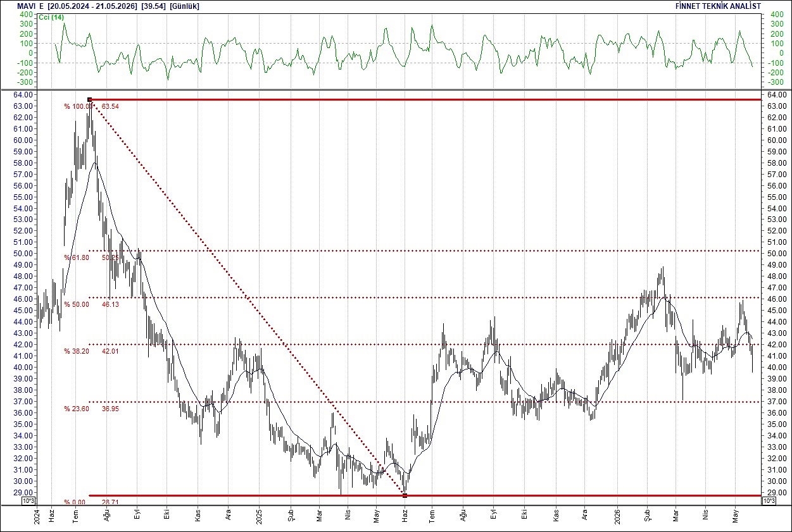Image resolution: width=792 pixels, height=532 pixels.
Task: Click the 36.95 Fibonacci price value
Action: (x=110, y=409)
